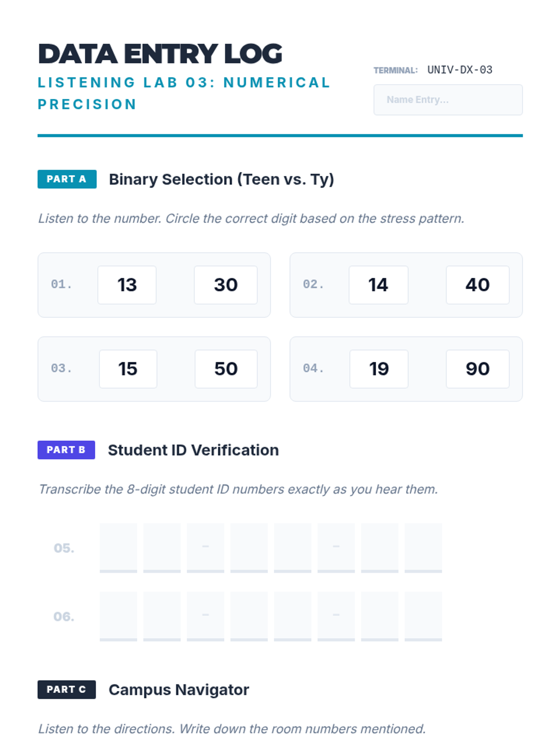Choose 40 for question 02
This screenshot has height=747, width=560.
(477, 285)
